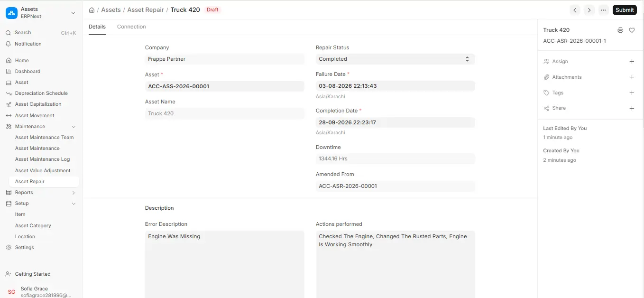Click the Getting Started link
This screenshot has height=298, width=644.
pyautogui.click(x=33, y=274)
